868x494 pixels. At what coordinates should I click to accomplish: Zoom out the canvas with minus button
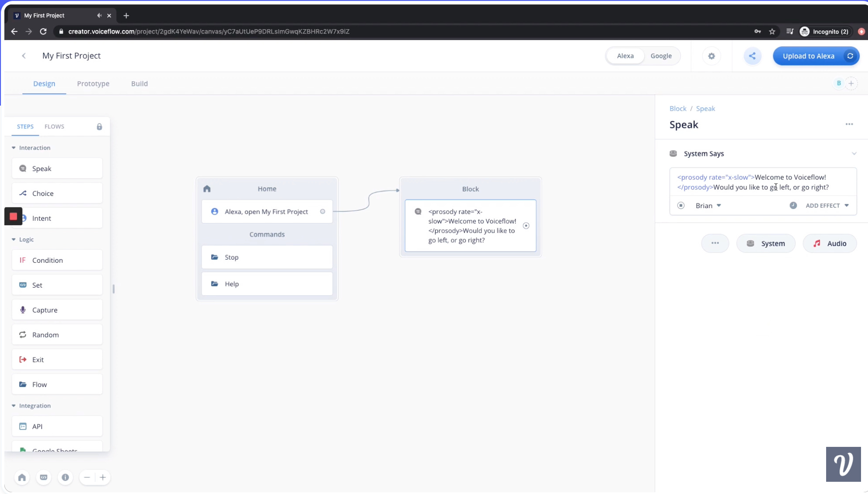tap(87, 477)
